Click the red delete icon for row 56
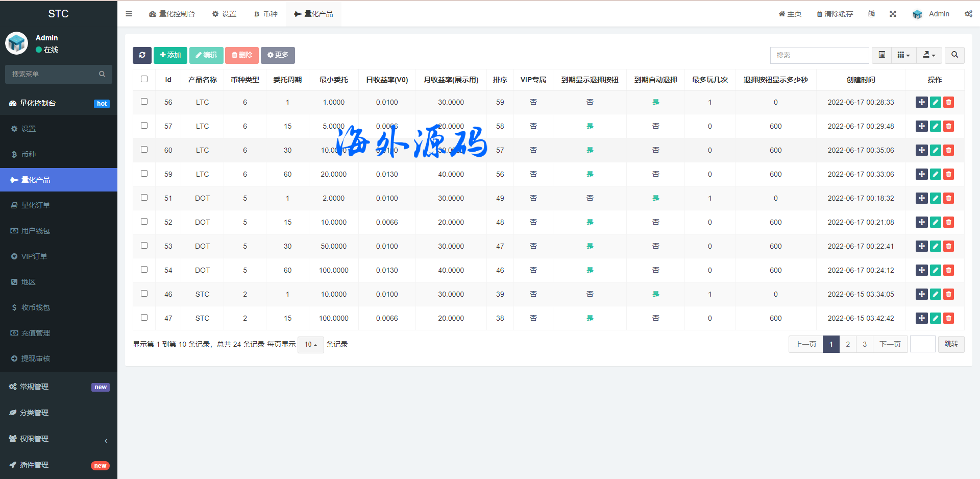This screenshot has width=980, height=479. point(948,102)
